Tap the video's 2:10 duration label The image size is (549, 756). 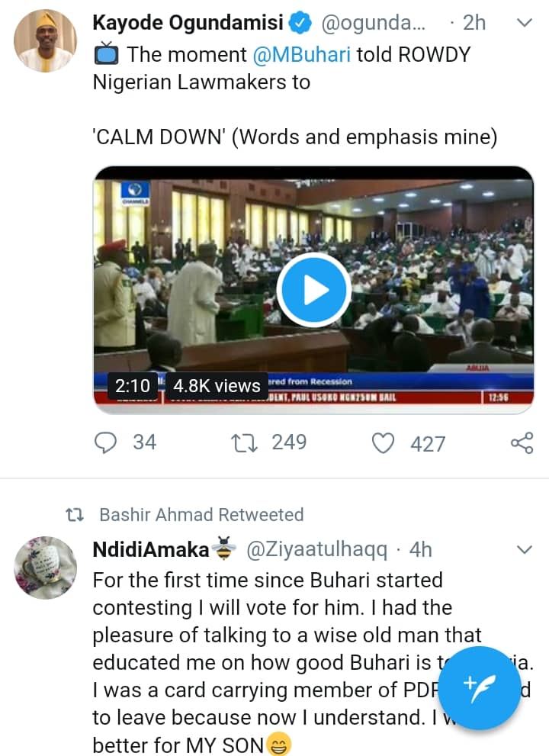pyautogui.click(x=132, y=386)
